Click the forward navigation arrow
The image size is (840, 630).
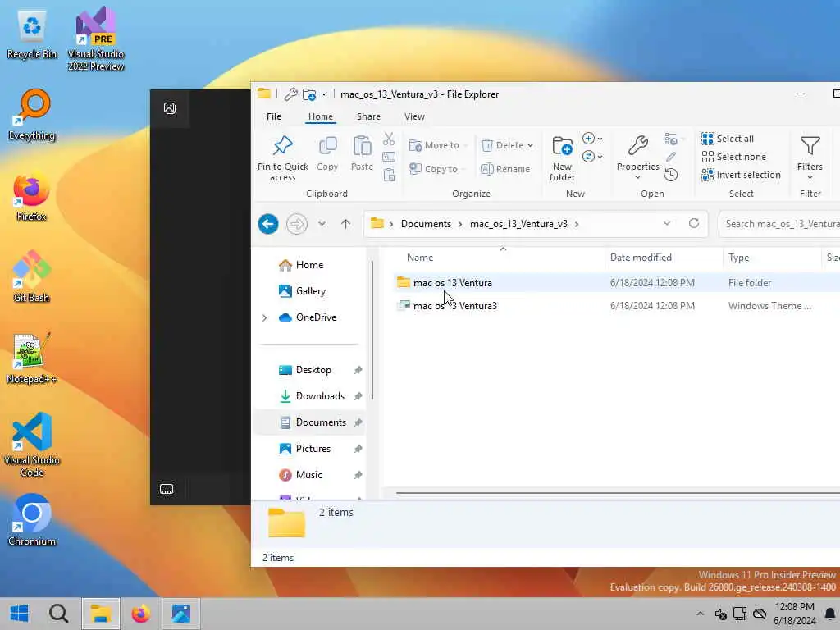tap(297, 224)
